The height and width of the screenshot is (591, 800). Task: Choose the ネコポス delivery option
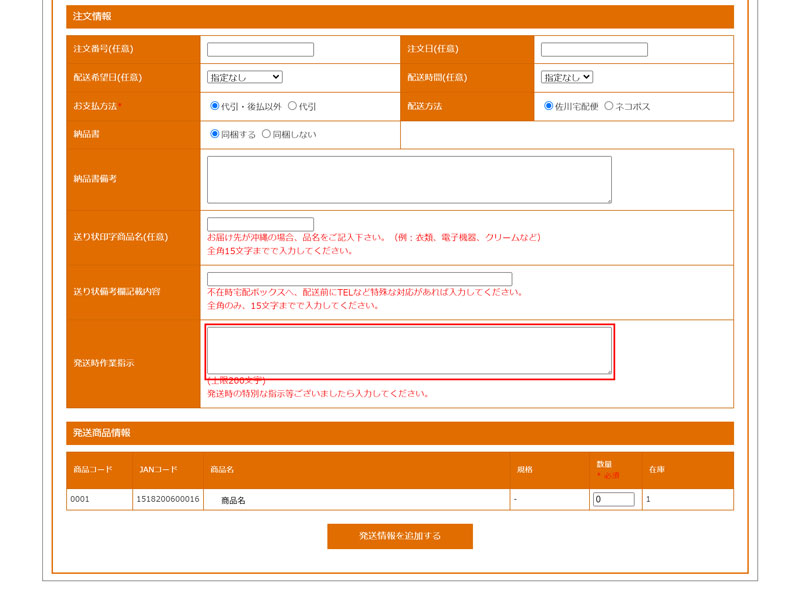(609, 105)
